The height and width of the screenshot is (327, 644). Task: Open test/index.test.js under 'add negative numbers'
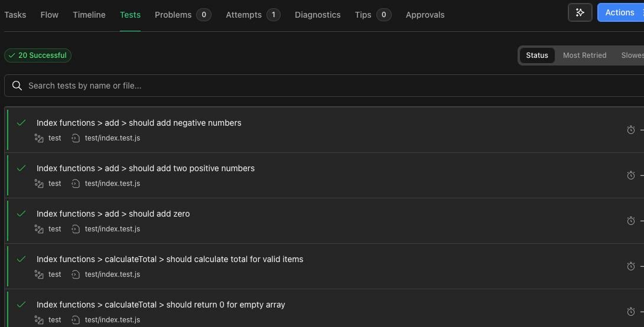(x=112, y=138)
